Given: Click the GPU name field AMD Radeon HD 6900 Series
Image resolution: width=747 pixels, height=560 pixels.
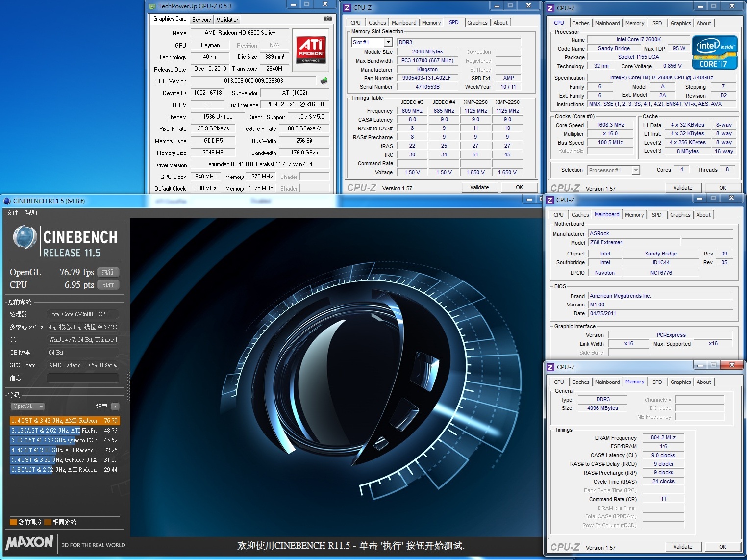Looking at the screenshot, I should [240, 33].
